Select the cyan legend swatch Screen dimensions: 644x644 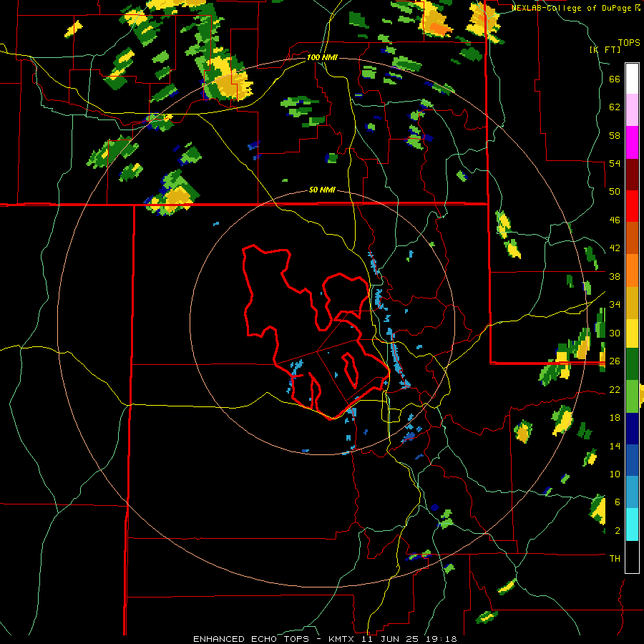point(632,525)
